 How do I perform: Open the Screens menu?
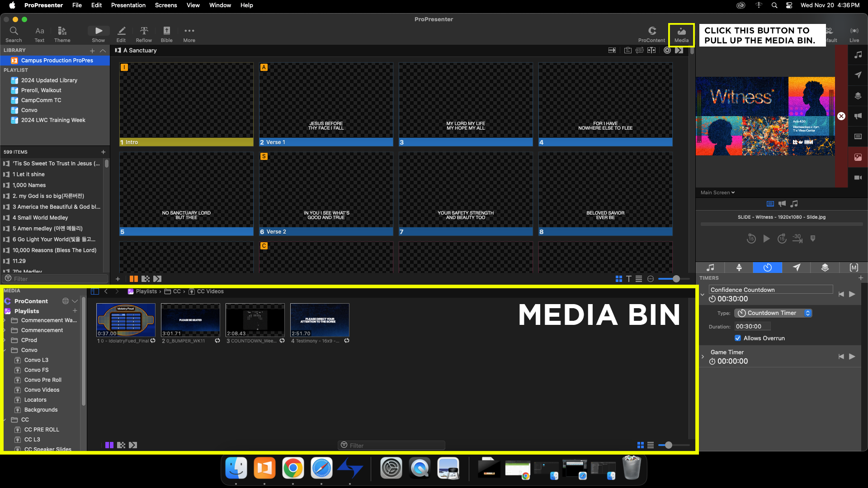tap(165, 5)
